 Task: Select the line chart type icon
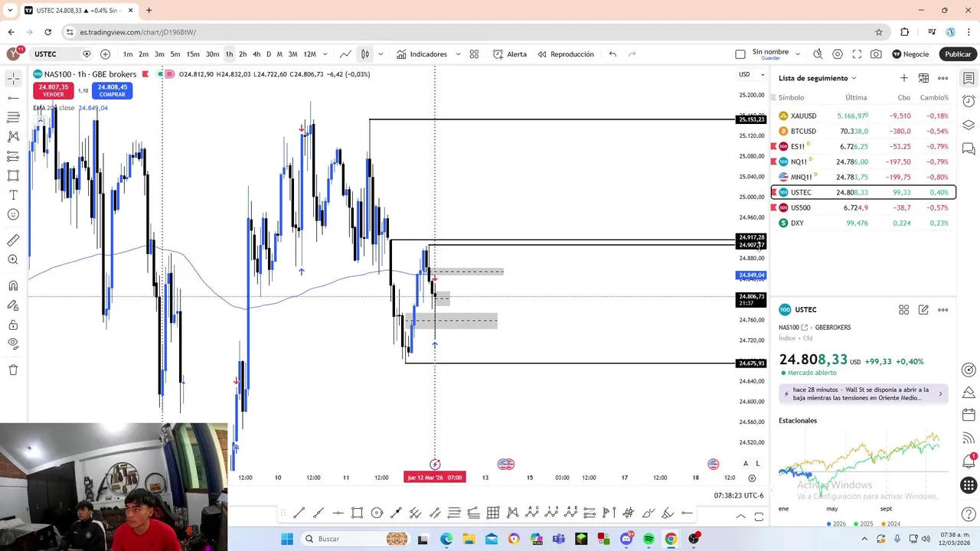345,54
